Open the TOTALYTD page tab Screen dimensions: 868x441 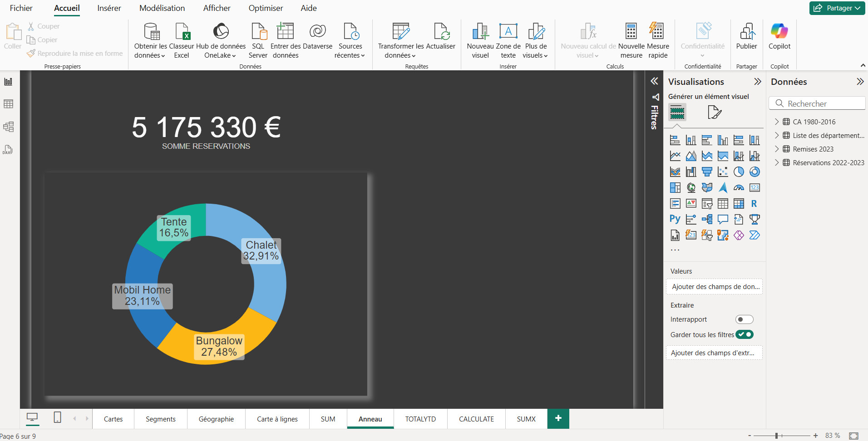click(x=420, y=419)
